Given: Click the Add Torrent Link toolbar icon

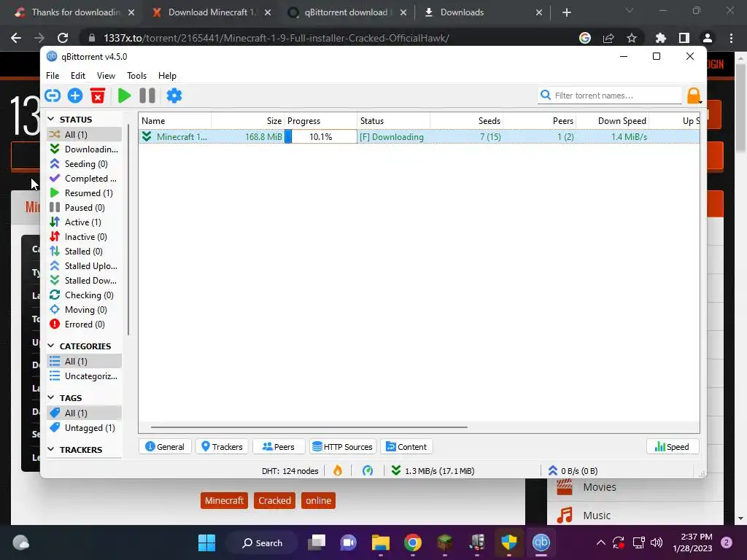Looking at the screenshot, I should tap(53, 96).
